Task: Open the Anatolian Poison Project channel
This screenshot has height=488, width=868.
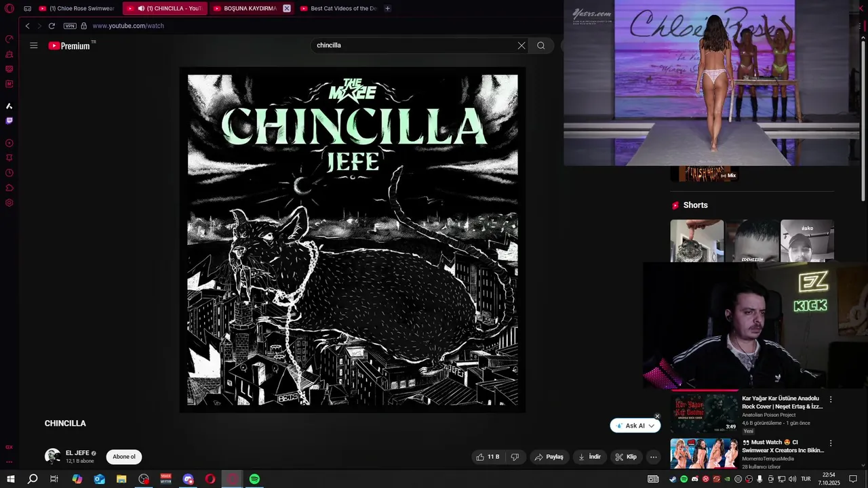Action: tap(768, 415)
